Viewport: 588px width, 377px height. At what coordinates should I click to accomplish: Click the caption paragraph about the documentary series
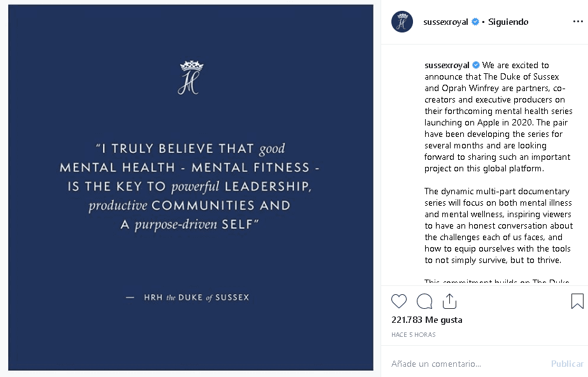(498, 225)
